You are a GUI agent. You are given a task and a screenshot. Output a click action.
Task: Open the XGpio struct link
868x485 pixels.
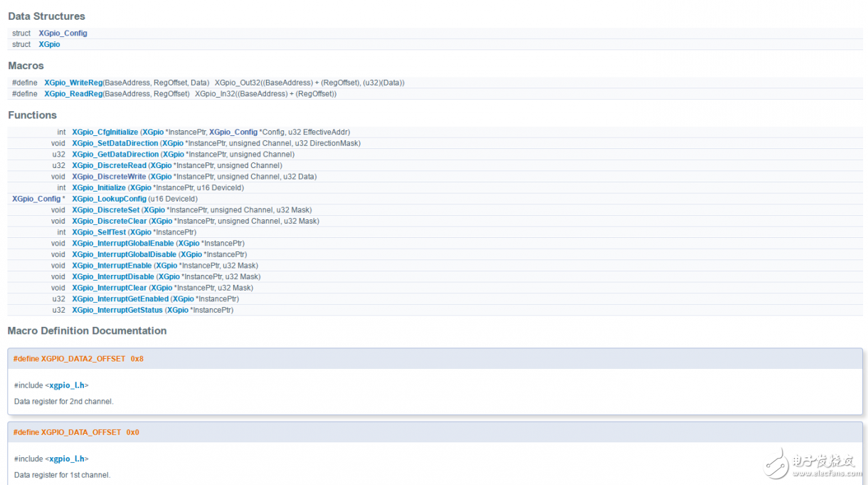[x=49, y=44]
